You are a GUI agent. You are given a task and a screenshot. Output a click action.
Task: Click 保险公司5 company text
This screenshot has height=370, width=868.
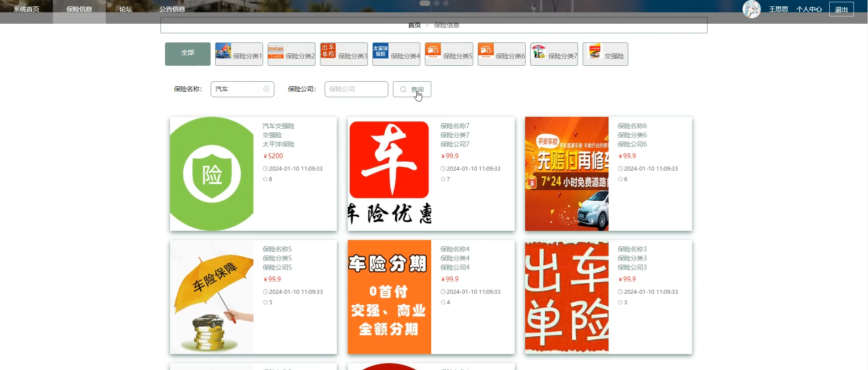pyautogui.click(x=277, y=267)
